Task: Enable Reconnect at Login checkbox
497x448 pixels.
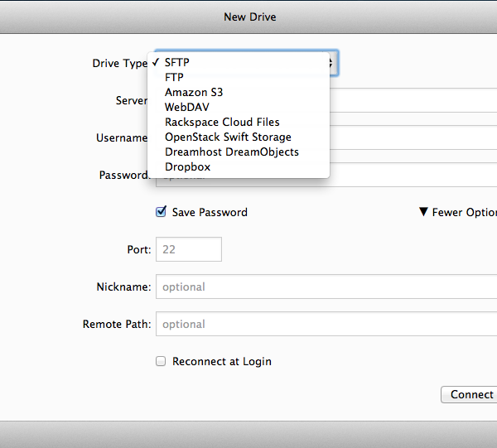Action: click(162, 361)
